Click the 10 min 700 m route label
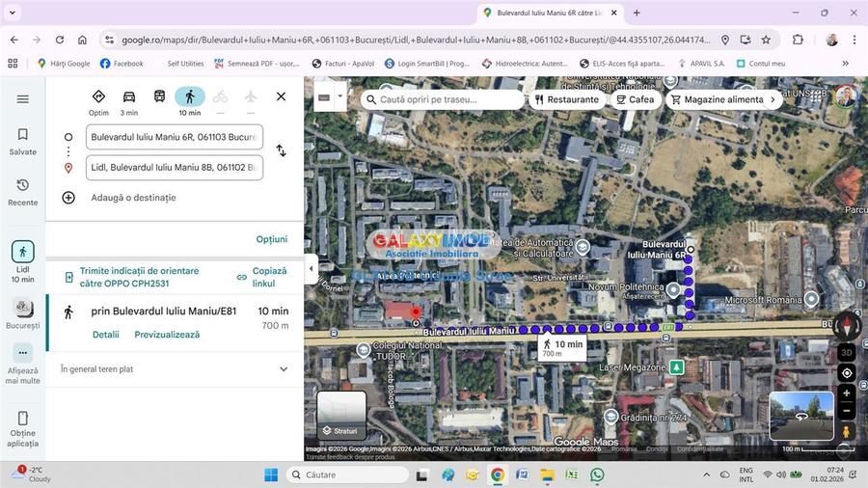Image resolution: width=868 pixels, height=488 pixels. coord(562,347)
